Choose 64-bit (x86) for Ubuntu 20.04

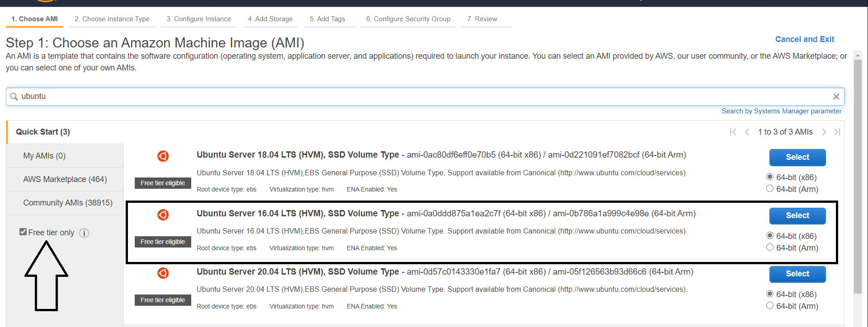(x=770, y=294)
